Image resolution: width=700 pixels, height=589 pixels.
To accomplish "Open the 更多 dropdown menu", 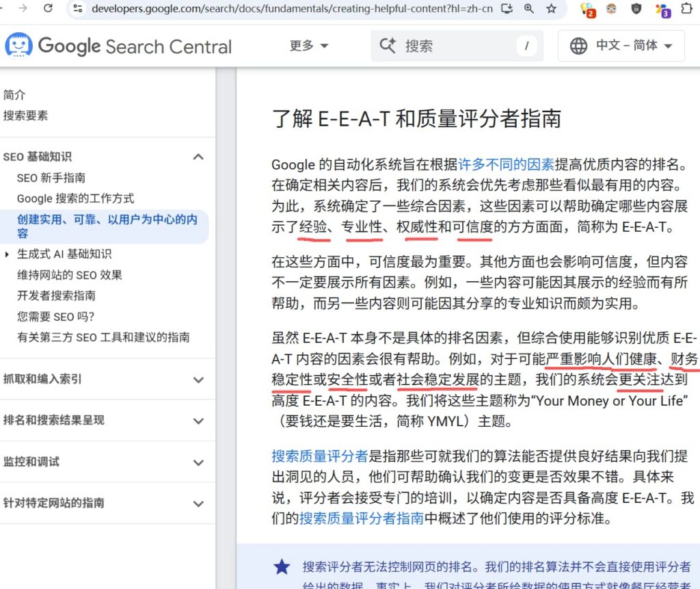I will tap(309, 46).
